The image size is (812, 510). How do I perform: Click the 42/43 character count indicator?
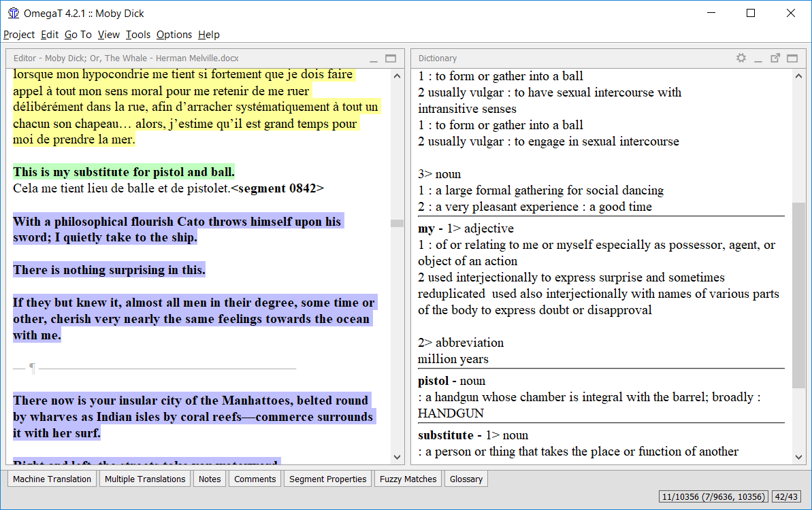tap(785, 496)
